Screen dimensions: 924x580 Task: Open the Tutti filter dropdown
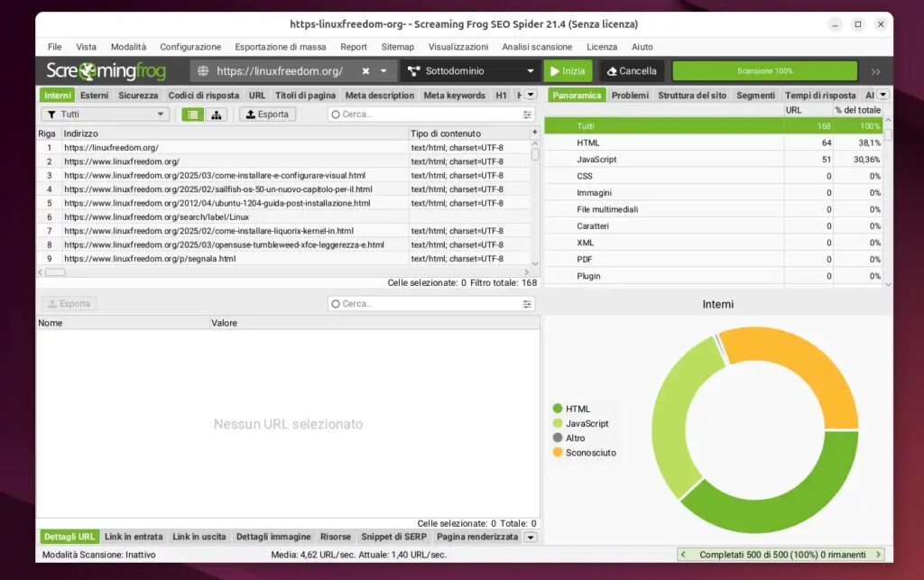point(105,115)
